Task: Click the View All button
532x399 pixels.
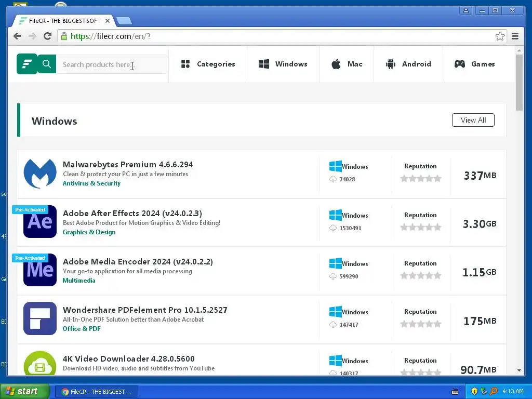Action: pos(473,120)
